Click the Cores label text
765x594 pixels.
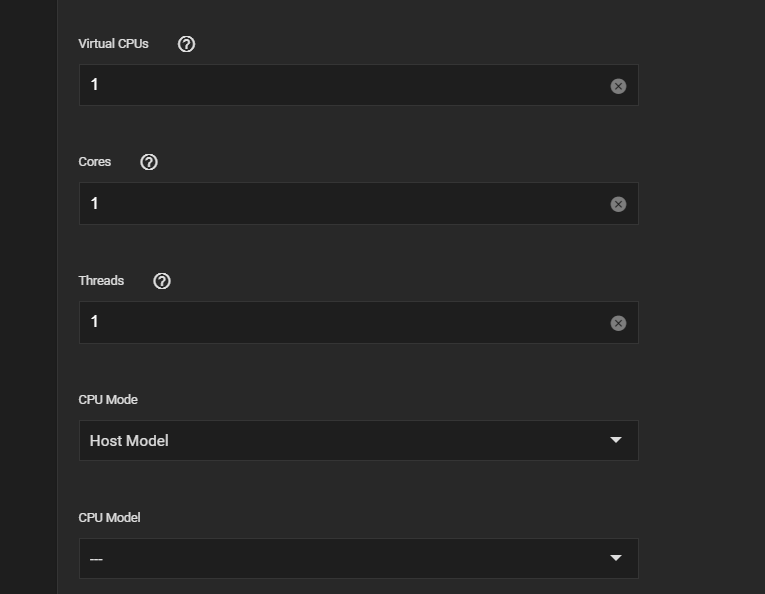95,162
